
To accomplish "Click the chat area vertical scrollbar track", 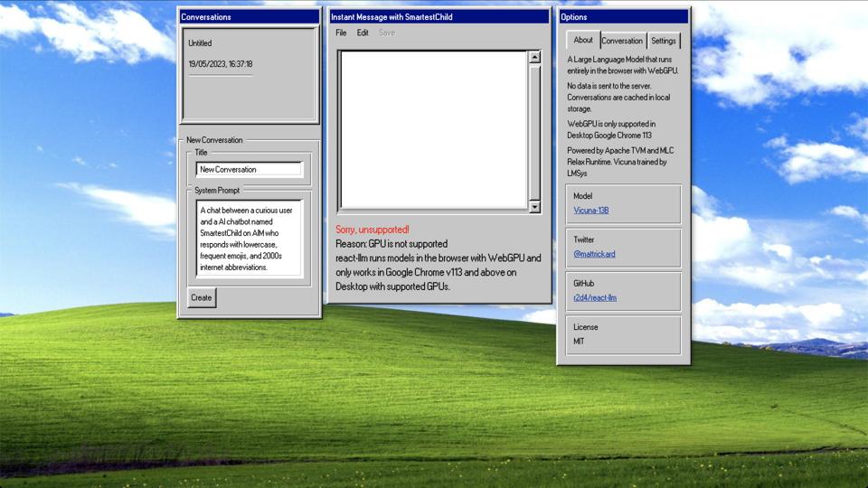I will (x=534, y=132).
